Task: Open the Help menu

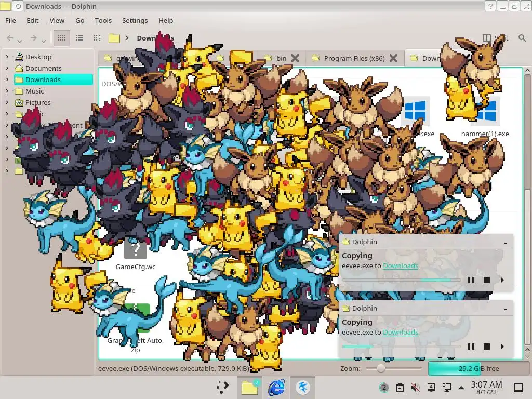Action: pos(166,20)
